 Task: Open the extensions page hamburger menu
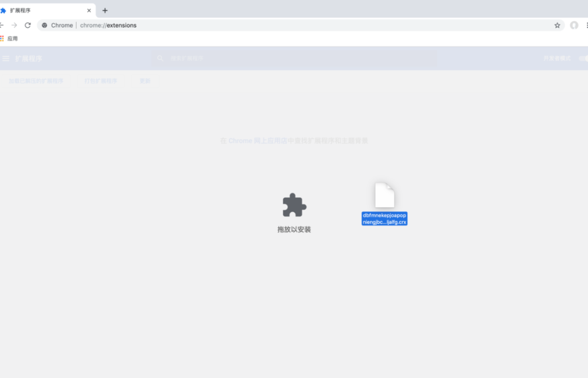(x=5, y=58)
